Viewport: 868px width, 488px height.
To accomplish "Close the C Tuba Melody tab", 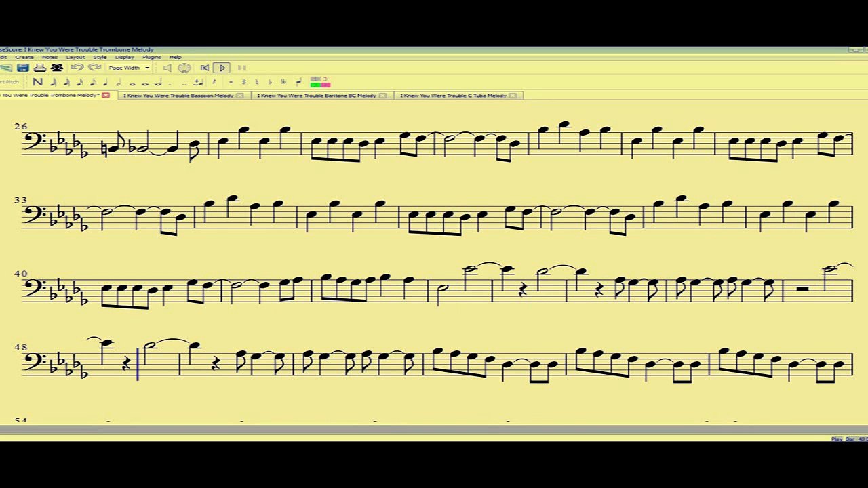I will (x=513, y=96).
